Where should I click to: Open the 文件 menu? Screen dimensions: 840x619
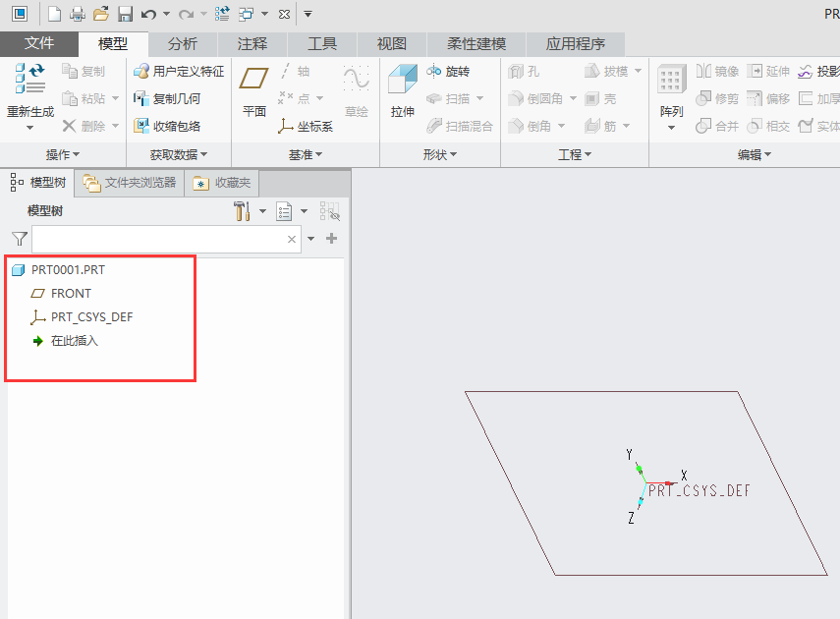tap(39, 43)
